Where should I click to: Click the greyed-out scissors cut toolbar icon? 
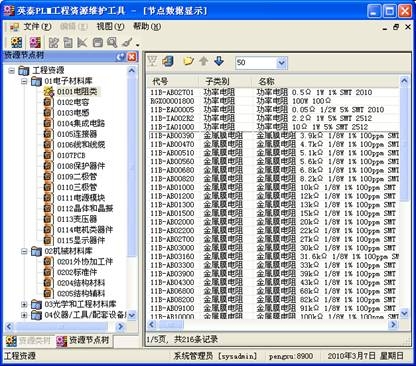coord(82,42)
